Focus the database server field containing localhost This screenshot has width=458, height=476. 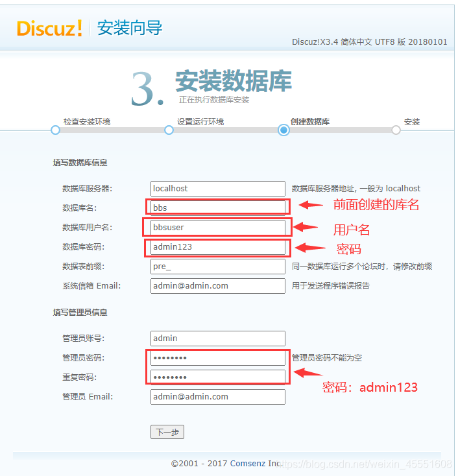point(218,189)
